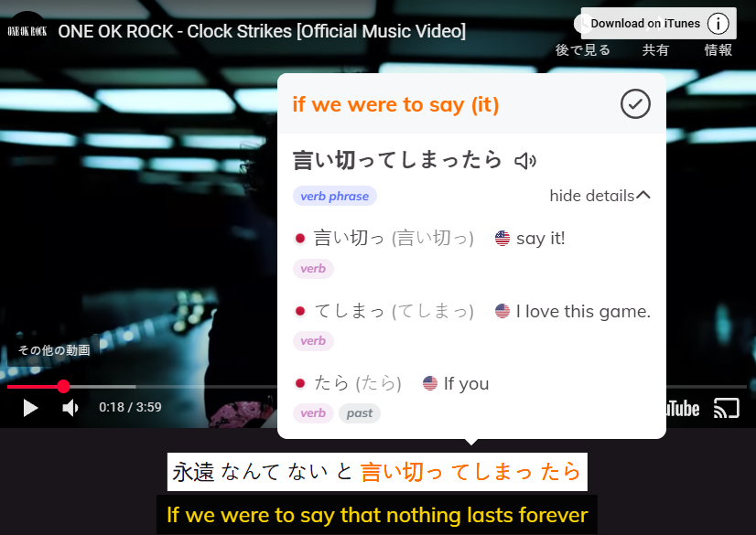This screenshot has height=535, width=756.
Task: Click the US flag beside say it!
Action: (502, 238)
